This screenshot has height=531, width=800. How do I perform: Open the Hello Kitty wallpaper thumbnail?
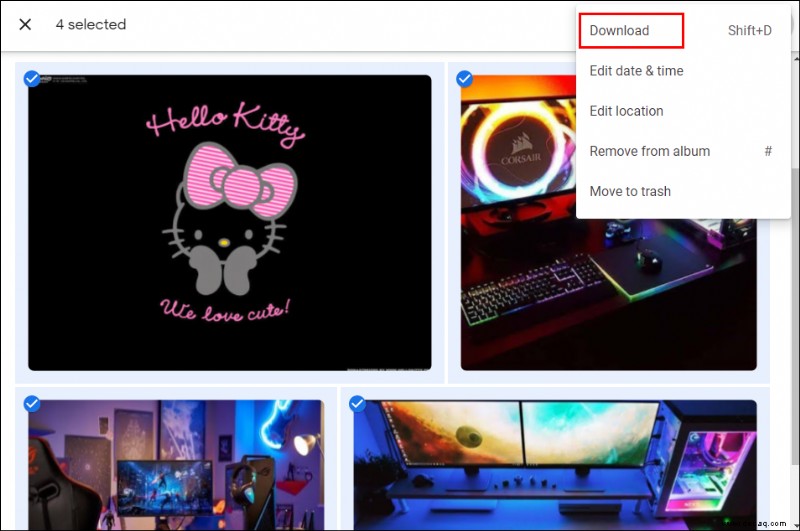[230, 223]
